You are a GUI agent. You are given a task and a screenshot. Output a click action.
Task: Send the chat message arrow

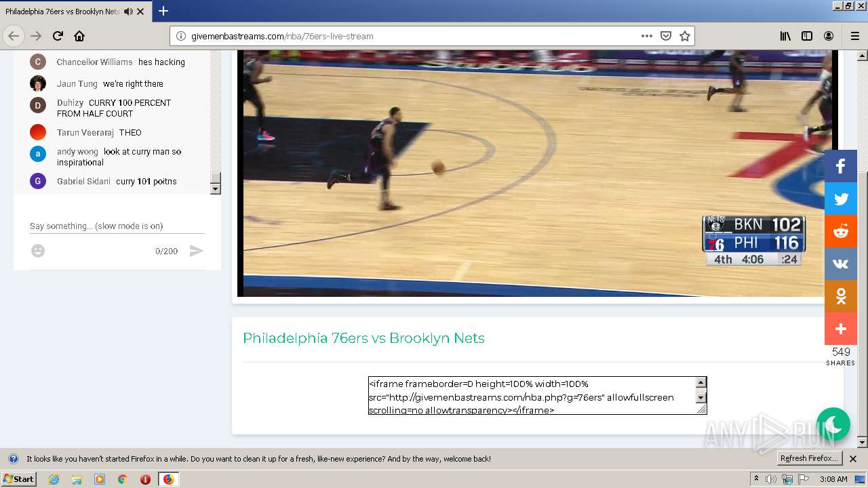pos(196,251)
